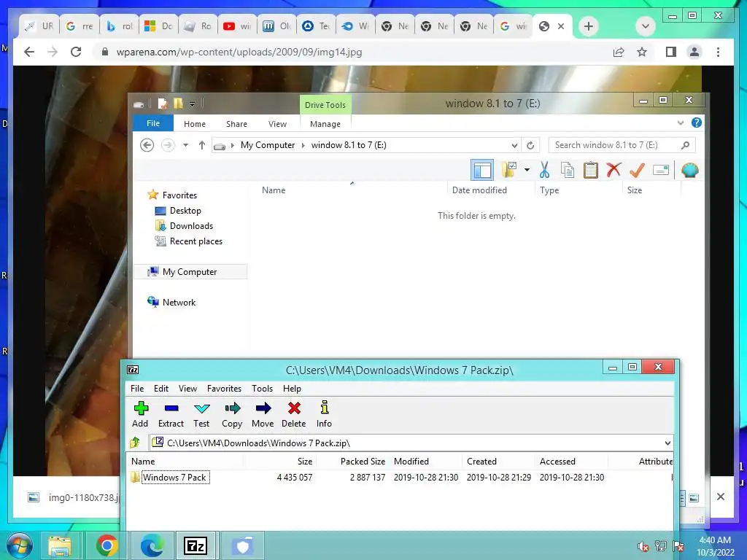Toggle the Chrome side panel icon
747x560 pixels.
click(x=671, y=52)
